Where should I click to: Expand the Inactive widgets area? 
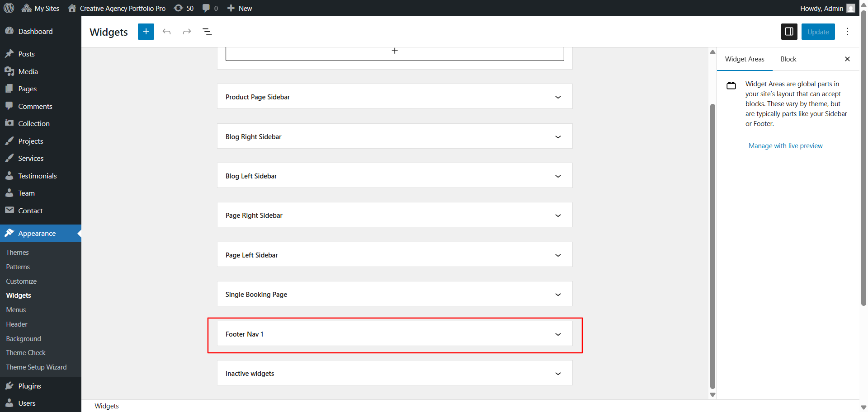point(395,373)
